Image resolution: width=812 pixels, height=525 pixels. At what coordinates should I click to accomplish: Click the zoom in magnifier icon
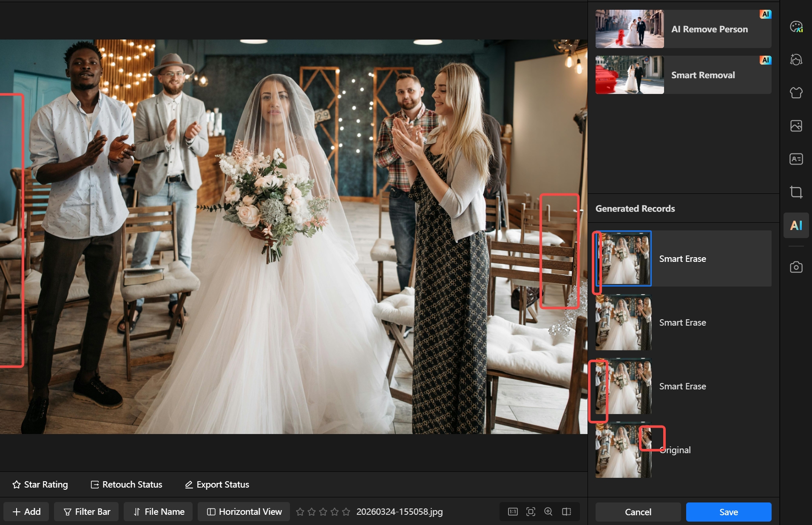(x=548, y=511)
